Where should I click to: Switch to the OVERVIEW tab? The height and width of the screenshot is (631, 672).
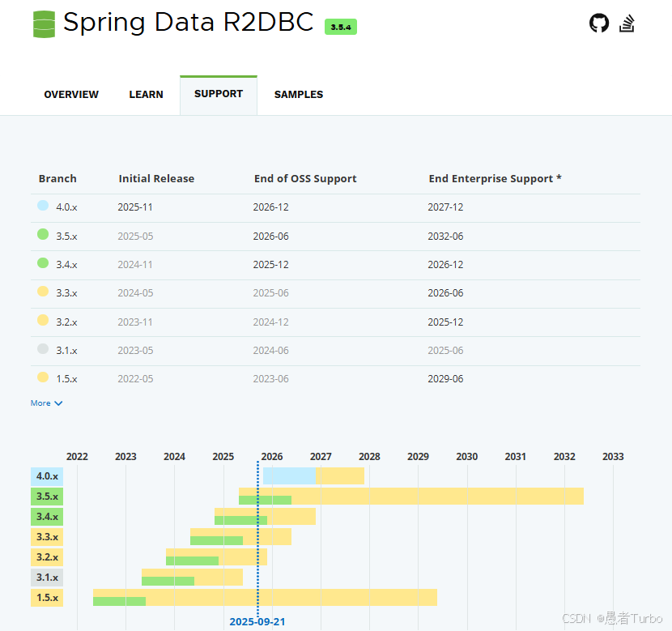(71, 94)
